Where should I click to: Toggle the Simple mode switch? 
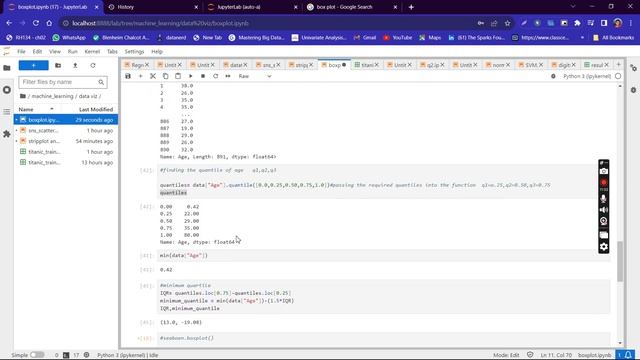tap(37, 355)
